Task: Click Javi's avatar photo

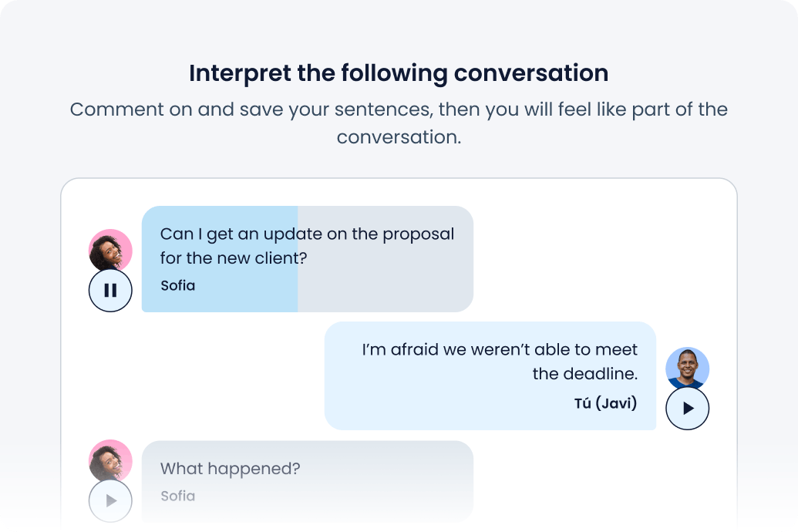Action: pyautogui.click(x=687, y=368)
